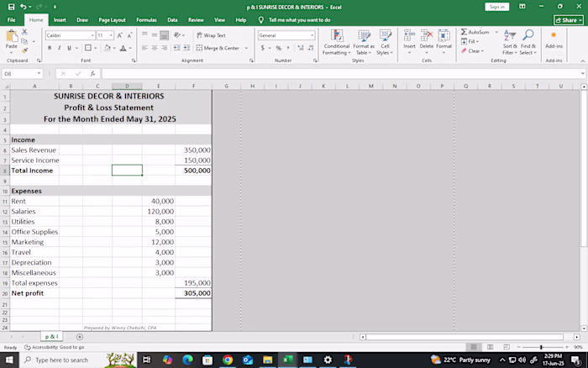Open the Fill Color dropdown arrow
Viewport: 588px width, 368px height.
[x=114, y=48]
